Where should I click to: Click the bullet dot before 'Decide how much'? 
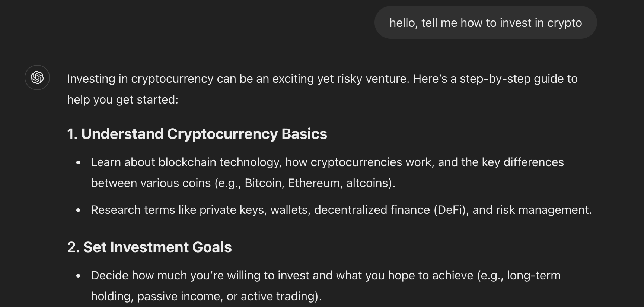78,276
